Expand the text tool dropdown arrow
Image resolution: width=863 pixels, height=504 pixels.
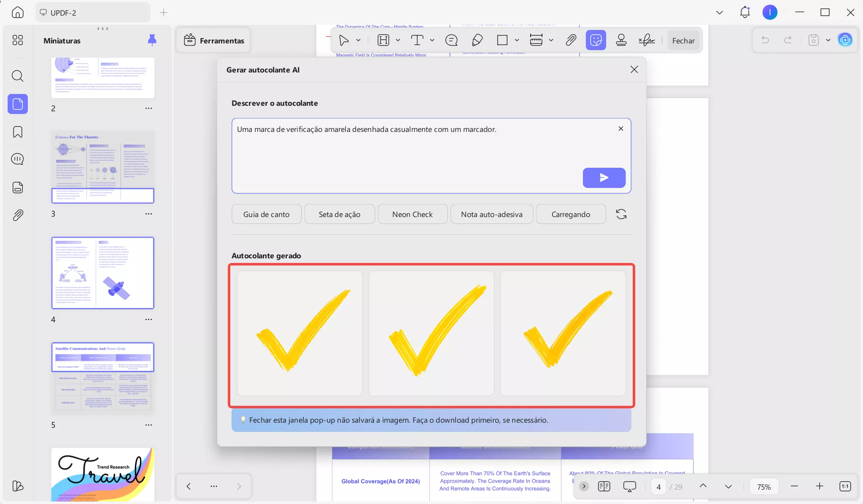tap(432, 40)
